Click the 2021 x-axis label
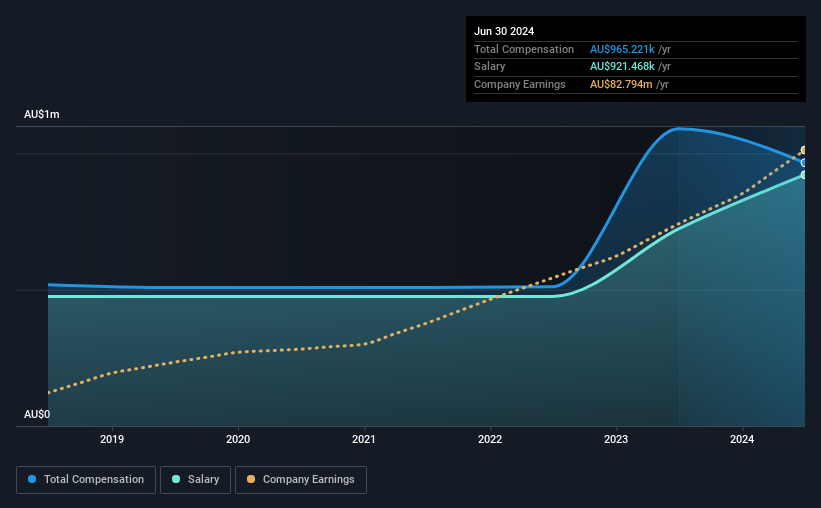Screen dimensions: 821x508 pos(364,439)
